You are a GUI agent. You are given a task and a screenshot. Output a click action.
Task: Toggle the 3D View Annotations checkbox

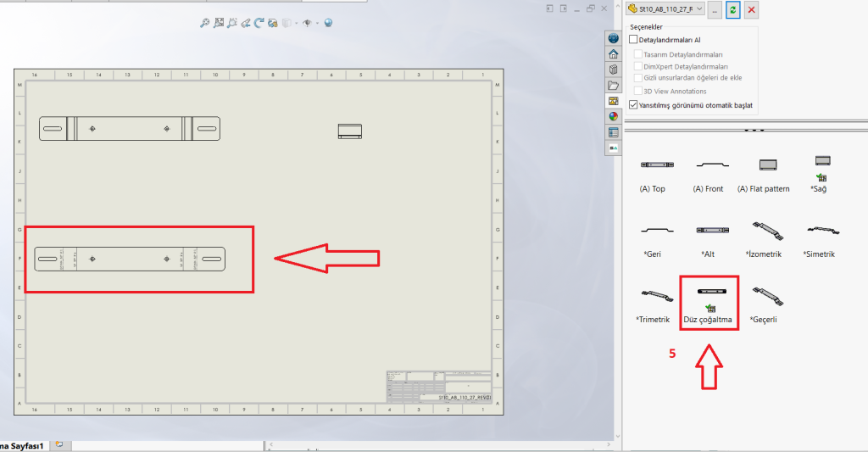(x=637, y=91)
